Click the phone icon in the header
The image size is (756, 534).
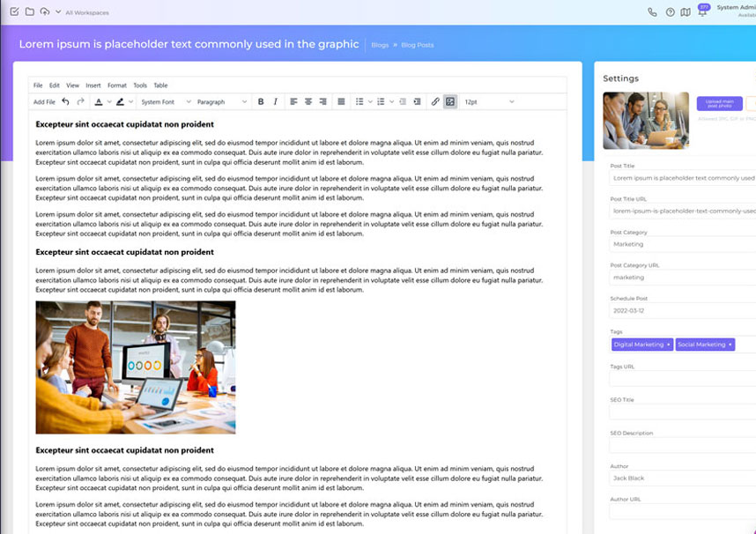(x=654, y=13)
